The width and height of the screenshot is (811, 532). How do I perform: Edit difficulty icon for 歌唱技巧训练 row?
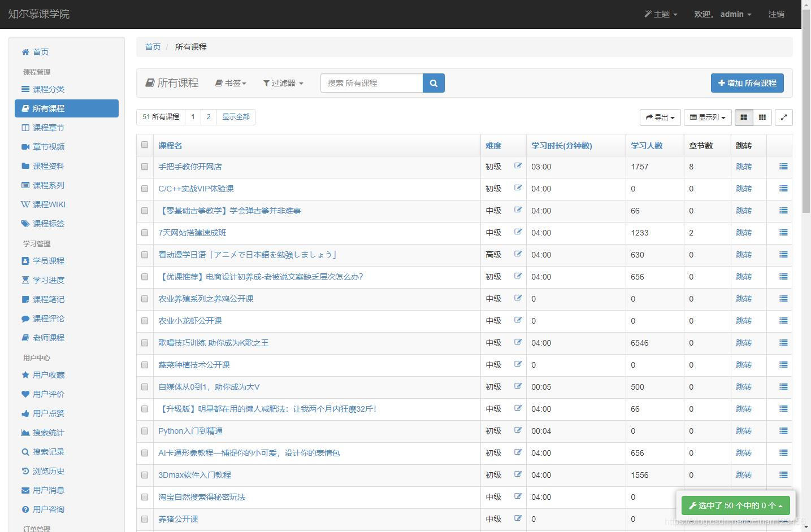coord(518,342)
